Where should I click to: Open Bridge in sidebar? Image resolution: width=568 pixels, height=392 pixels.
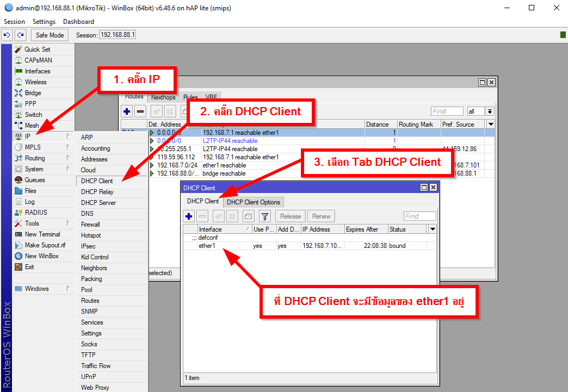point(43,92)
